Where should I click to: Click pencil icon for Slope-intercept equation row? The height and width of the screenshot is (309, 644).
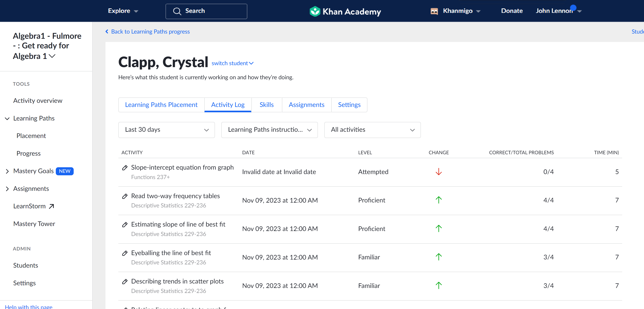[125, 167]
